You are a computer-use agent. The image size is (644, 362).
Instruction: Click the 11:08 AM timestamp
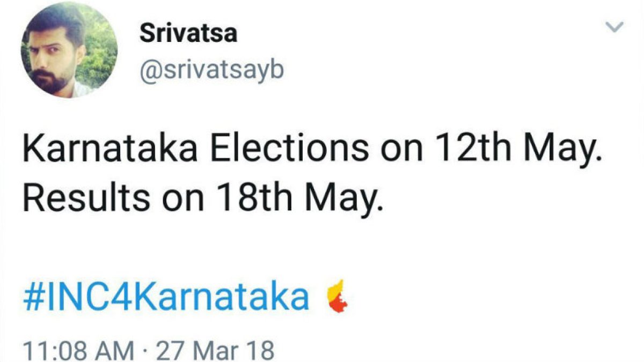[78, 351]
